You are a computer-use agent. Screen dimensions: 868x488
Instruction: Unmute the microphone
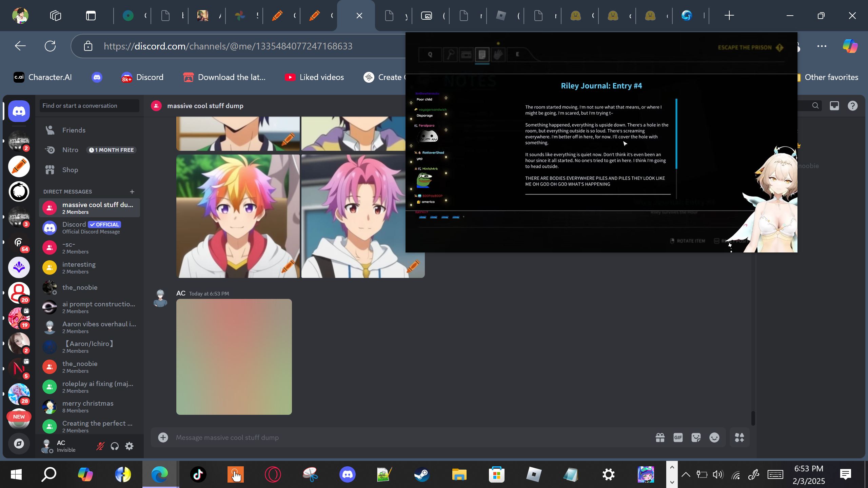(100, 446)
